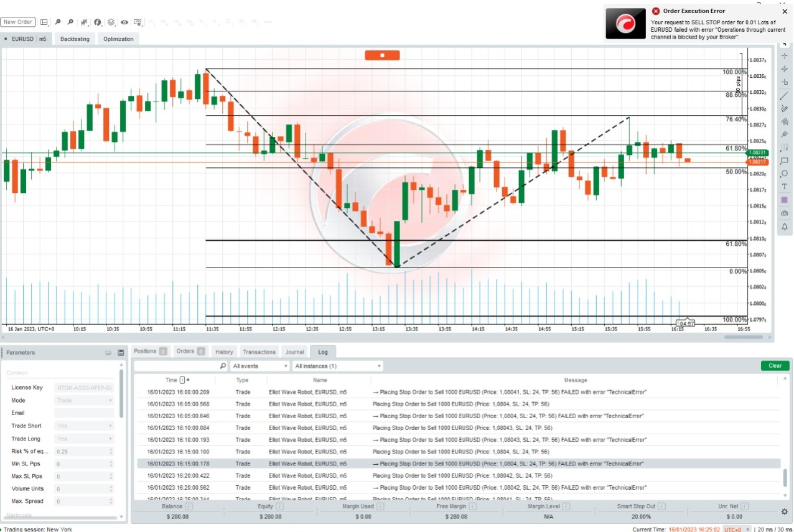Zoom in on the chart
This screenshot has height=532, width=794.
tap(57, 22)
